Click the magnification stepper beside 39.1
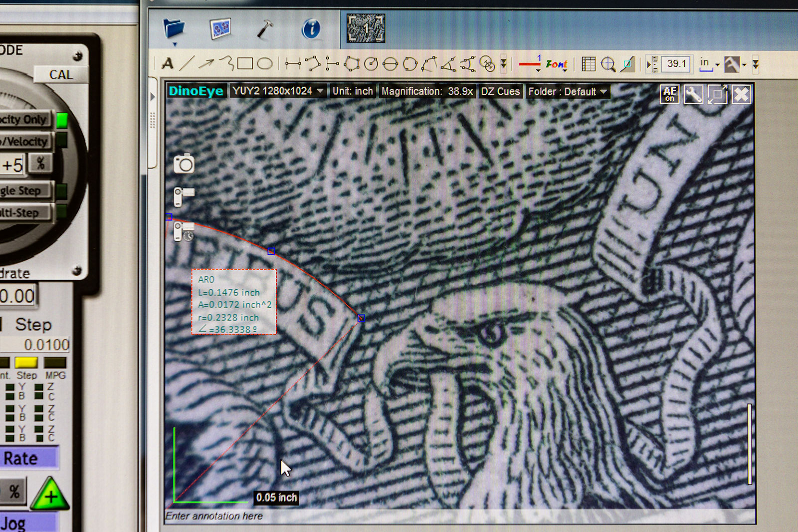The image size is (798, 532). pos(652,64)
